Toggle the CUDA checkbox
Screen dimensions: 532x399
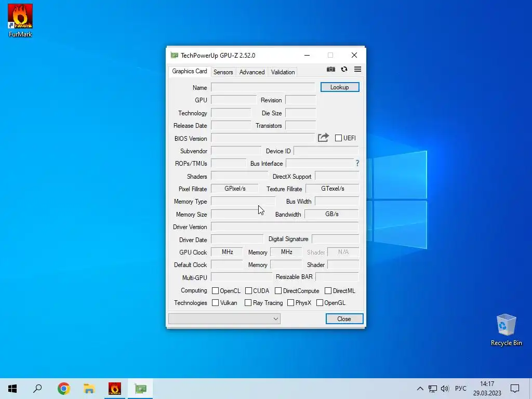[x=248, y=291]
